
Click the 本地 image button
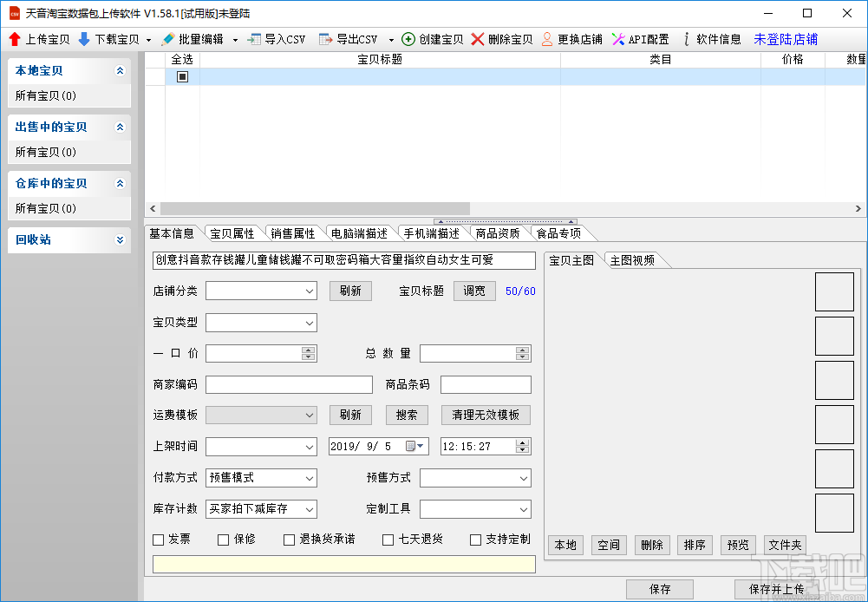coord(565,546)
